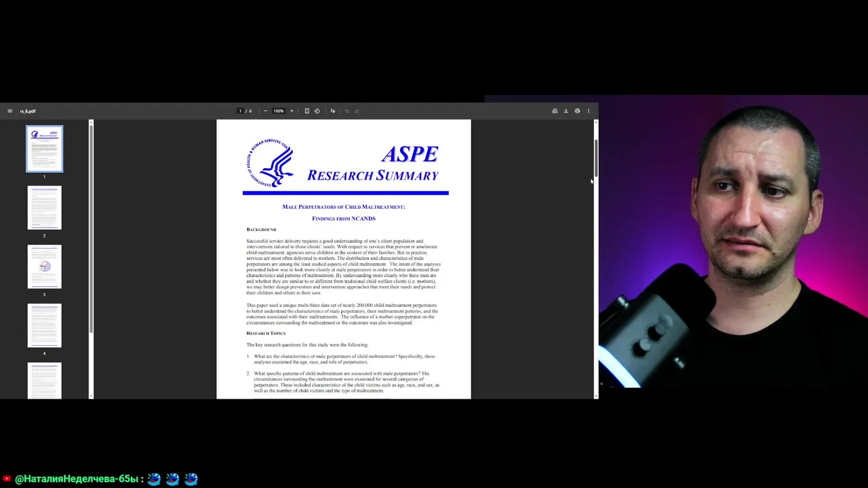Click the 'Research Topics' section heading
868x488 pixels.
(266, 333)
